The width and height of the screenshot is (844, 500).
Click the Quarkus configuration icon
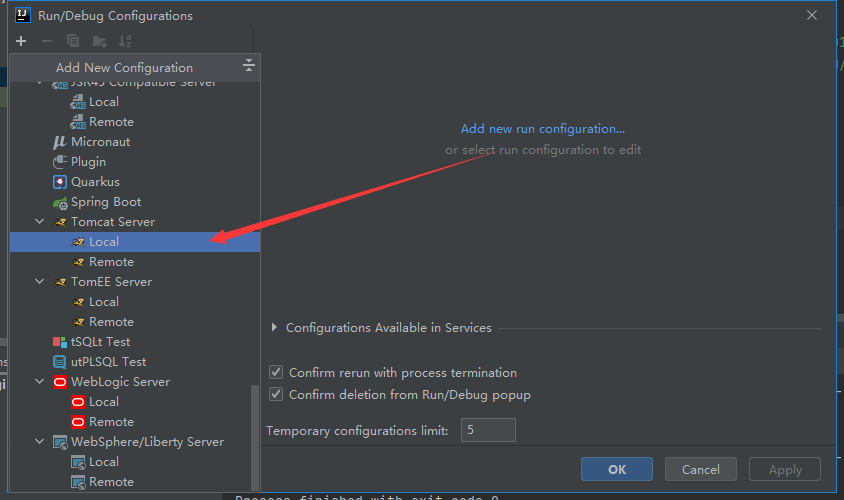60,182
